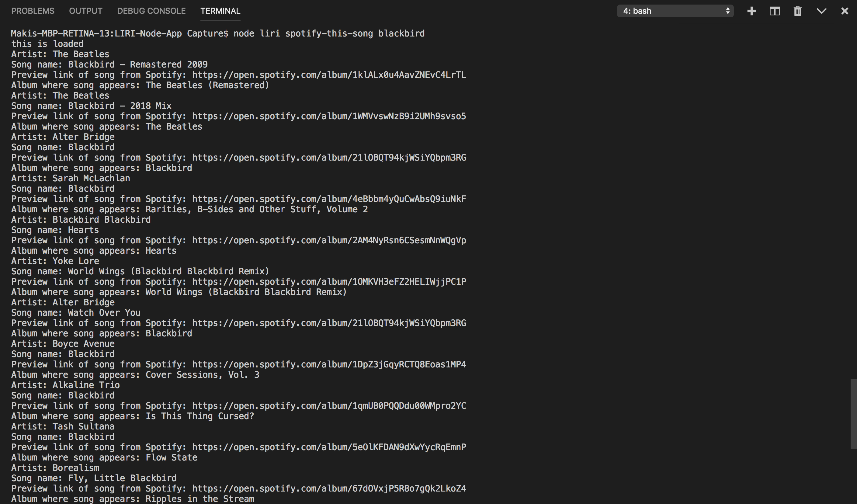The image size is (857, 504).
Task: Open Spotify link ending in 5eOlKFDAN9dXwYycRqEmnP
Action: [329, 447]
